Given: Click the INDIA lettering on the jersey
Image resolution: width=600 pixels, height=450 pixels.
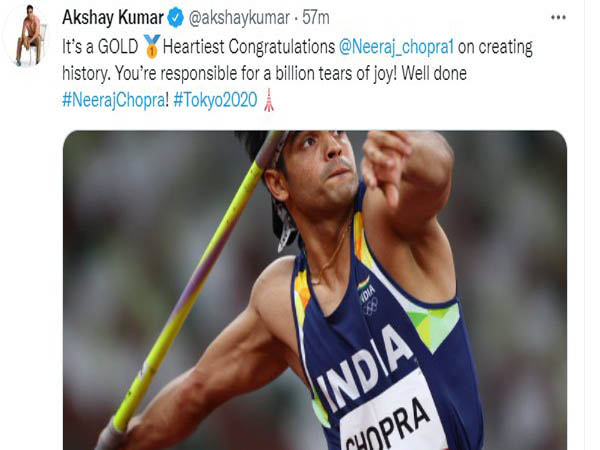Looking at the screenshot, I should pyautogui.click(x=364, y=368).
